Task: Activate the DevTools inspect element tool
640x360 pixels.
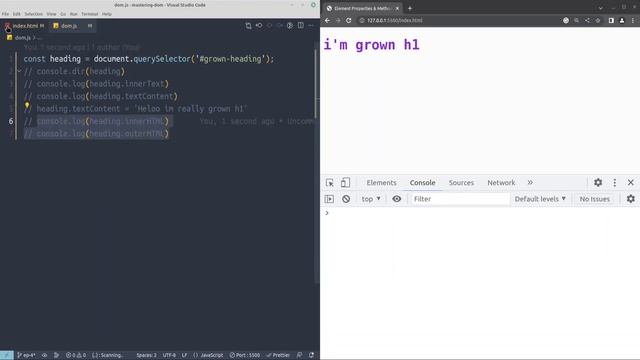Action: (x=329, y=183)
